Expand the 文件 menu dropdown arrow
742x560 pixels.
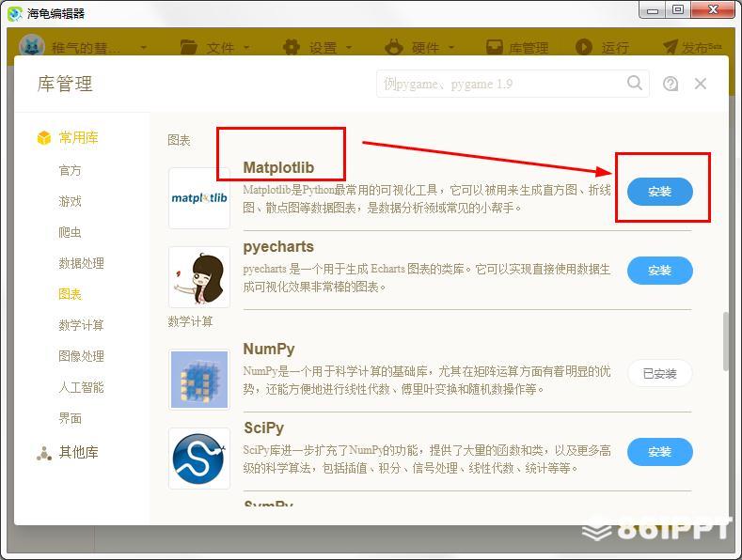point(246,47)
